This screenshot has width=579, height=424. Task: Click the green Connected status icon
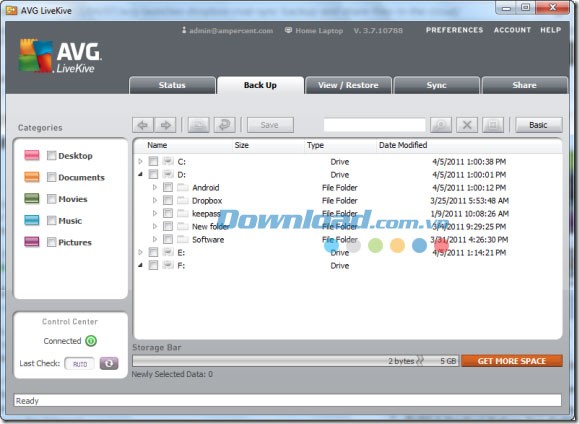pos(91,341)
